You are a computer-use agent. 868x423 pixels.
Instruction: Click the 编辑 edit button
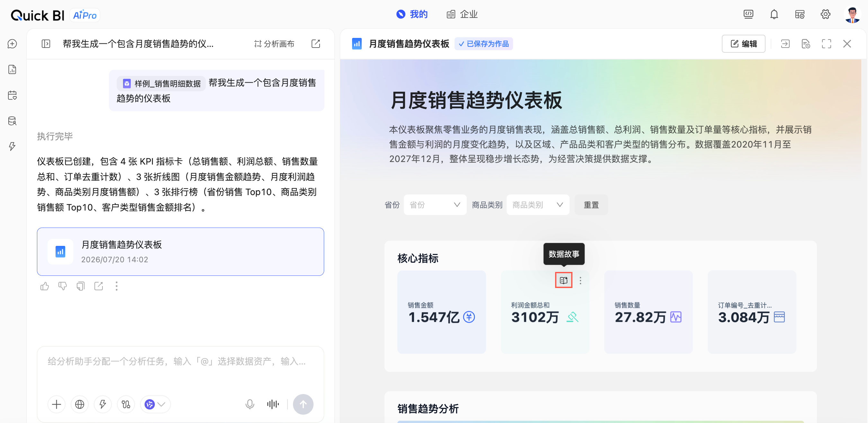tap(743, 44)
